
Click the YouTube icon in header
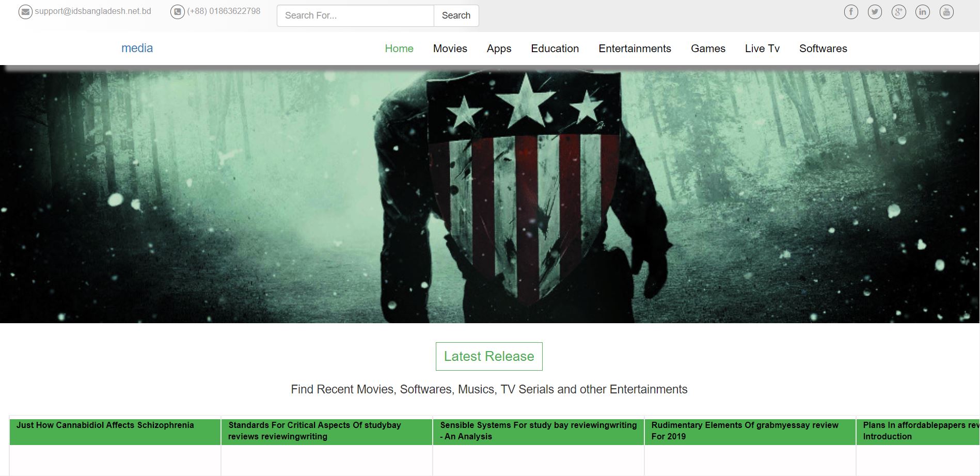coord(946,12)
